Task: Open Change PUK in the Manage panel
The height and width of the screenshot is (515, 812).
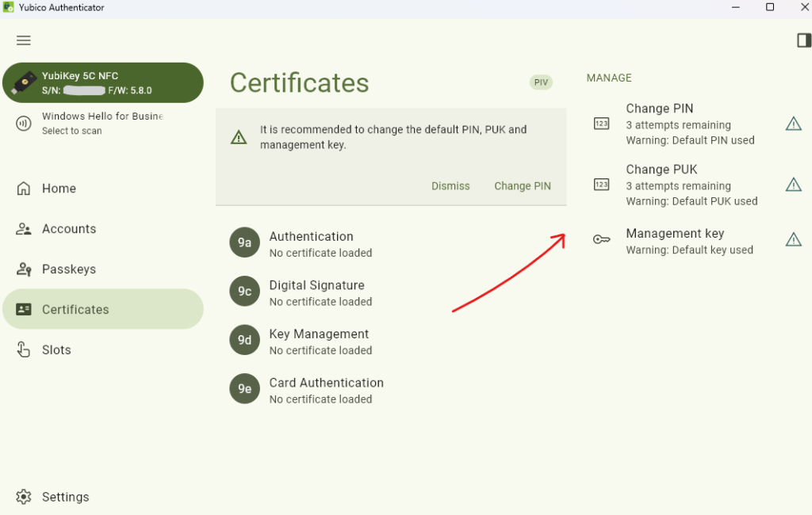Action: click(696, 185)
